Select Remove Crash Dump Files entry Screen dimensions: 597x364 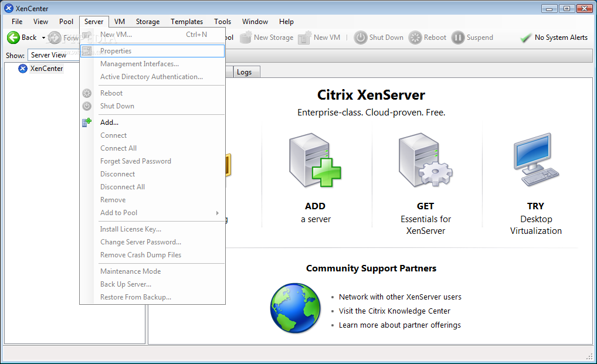pos(152,255)
